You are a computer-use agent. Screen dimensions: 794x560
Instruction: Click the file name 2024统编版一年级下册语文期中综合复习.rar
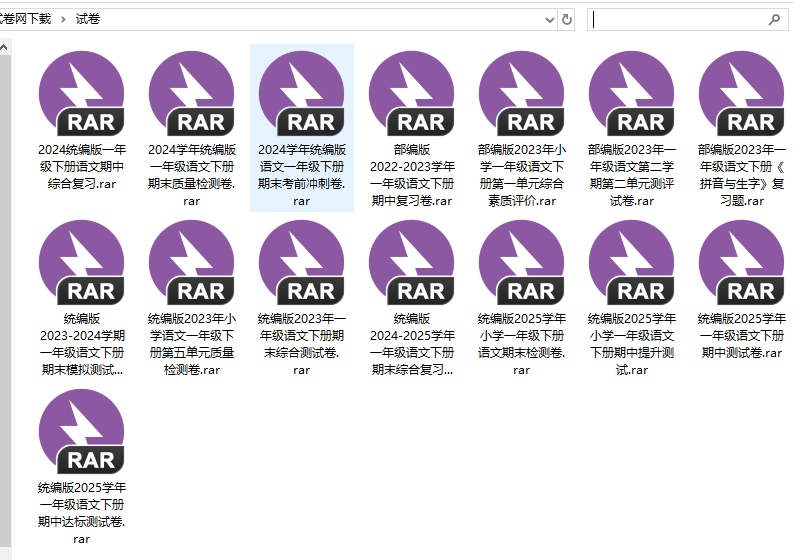click(x=82, y=167)
